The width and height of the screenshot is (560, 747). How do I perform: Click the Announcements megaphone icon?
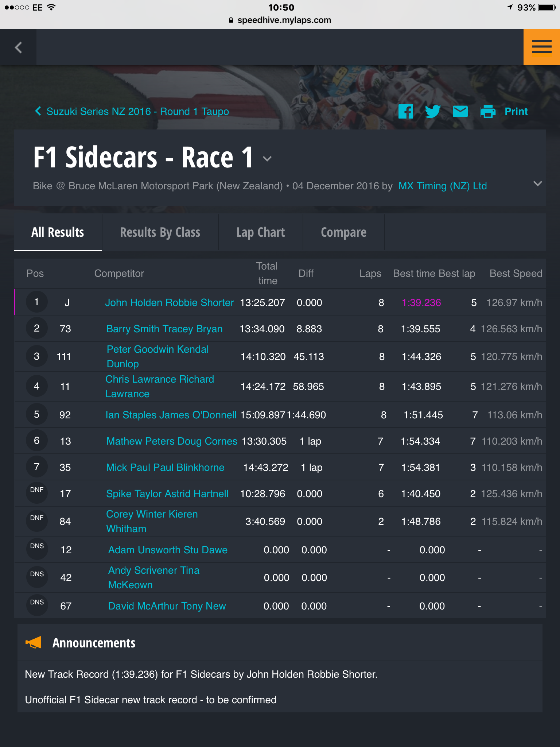(33, 643)
